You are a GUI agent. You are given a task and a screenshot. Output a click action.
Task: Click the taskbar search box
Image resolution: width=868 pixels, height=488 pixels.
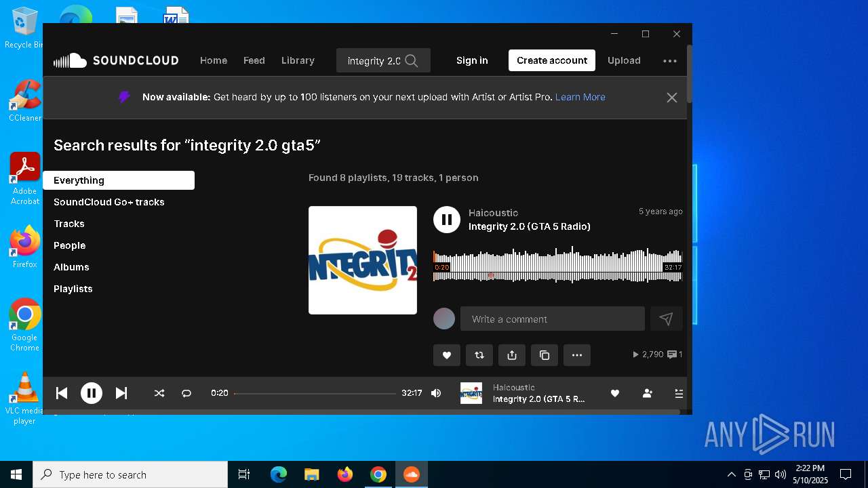pyautogui.click(x=130, y=474)
